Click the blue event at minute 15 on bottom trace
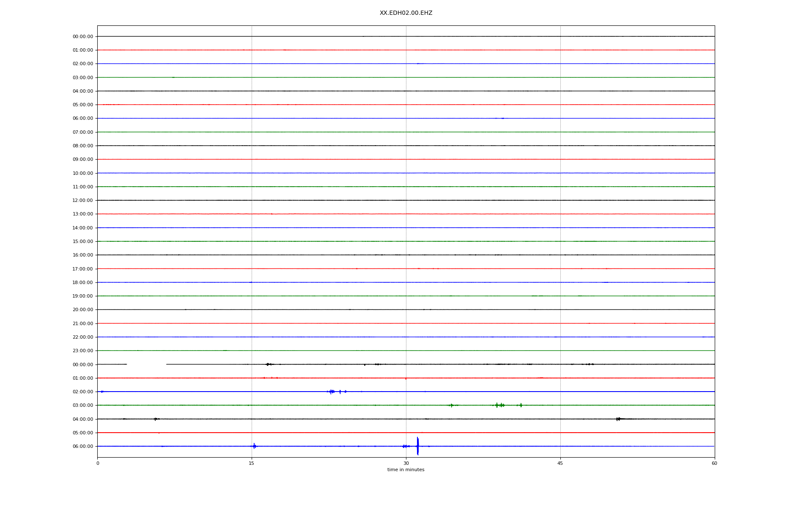This screenshot has height=508, width=812. 254,446
